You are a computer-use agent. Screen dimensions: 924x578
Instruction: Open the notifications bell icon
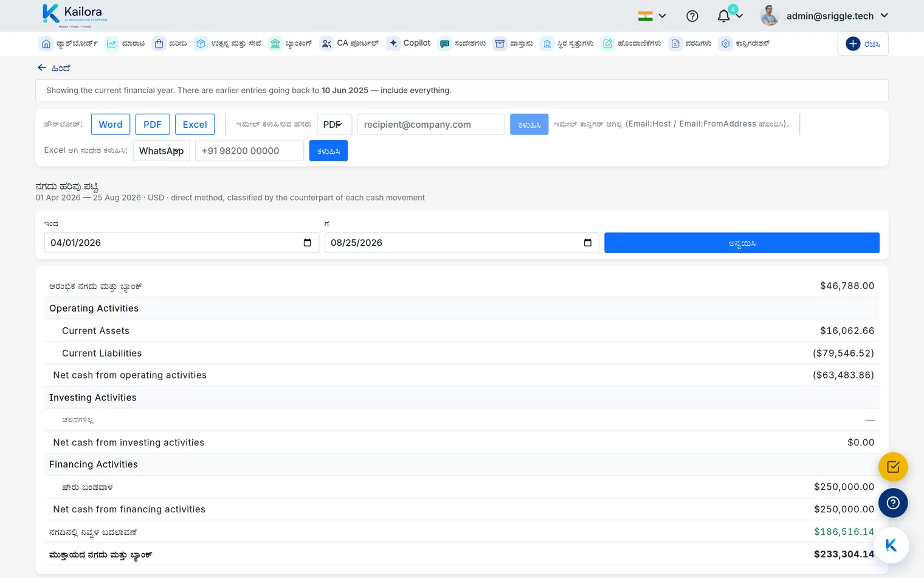tap(723, 16)
